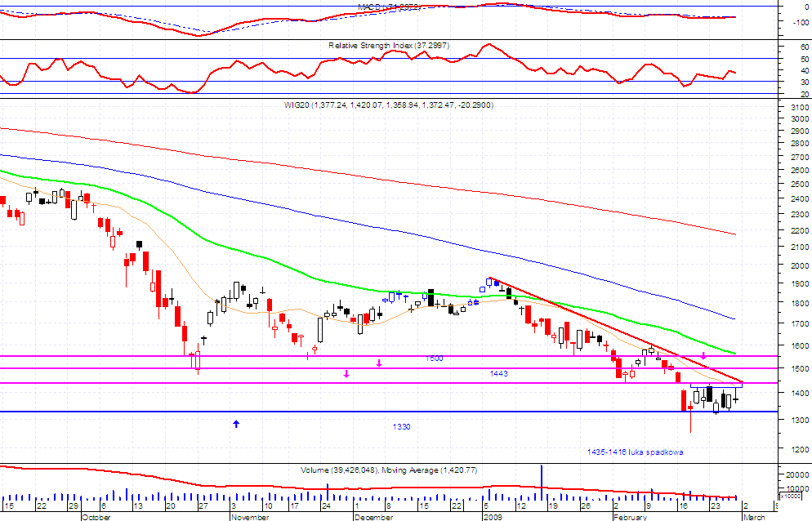
Task: Click date 13 on the time axis
Action: click(138, 506)
